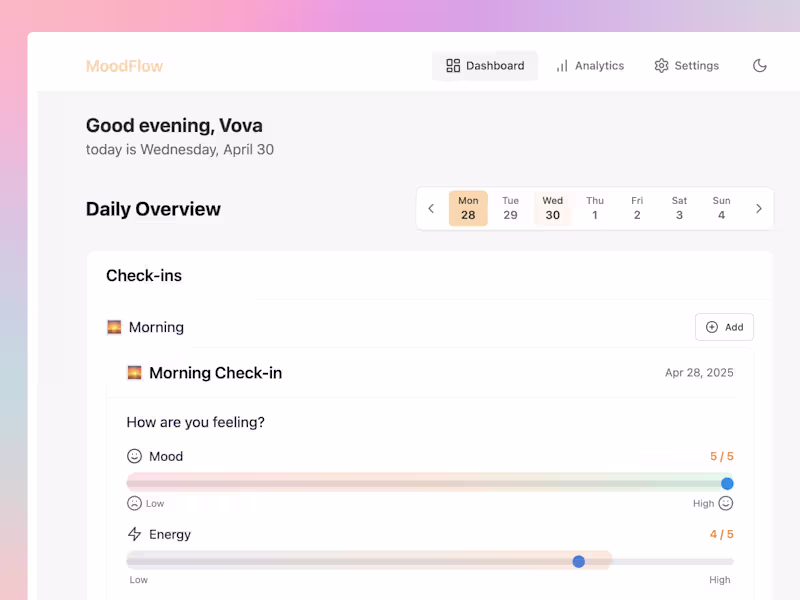Image resolution: width=800 pixels, height=600 pixels.
Task: Click the Energy score 4 / 5
Action: click(x=721, y=534)
